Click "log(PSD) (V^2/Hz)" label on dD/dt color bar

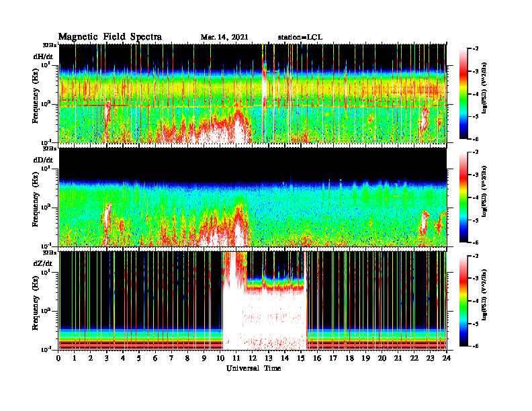(484, 191)
